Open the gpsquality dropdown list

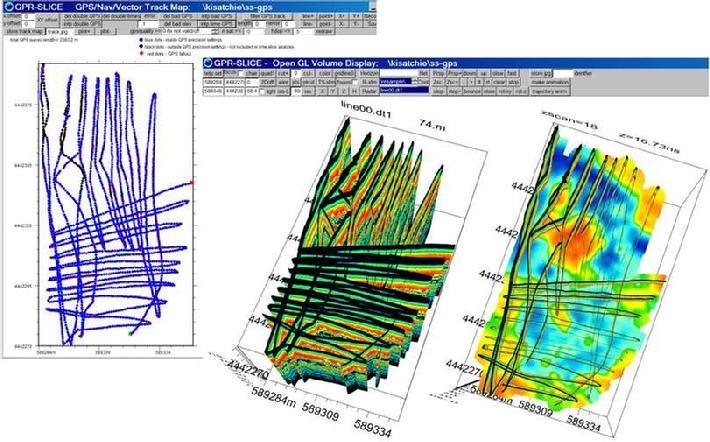point(215,31)
